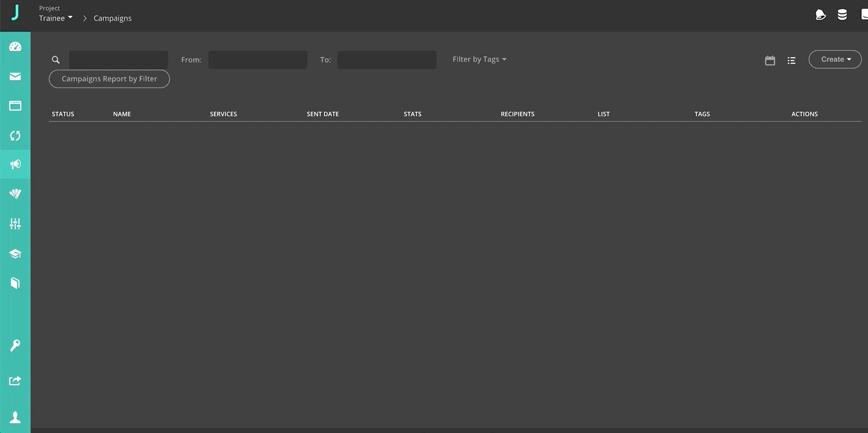Sort by the NAME column header

coord(122,114)
